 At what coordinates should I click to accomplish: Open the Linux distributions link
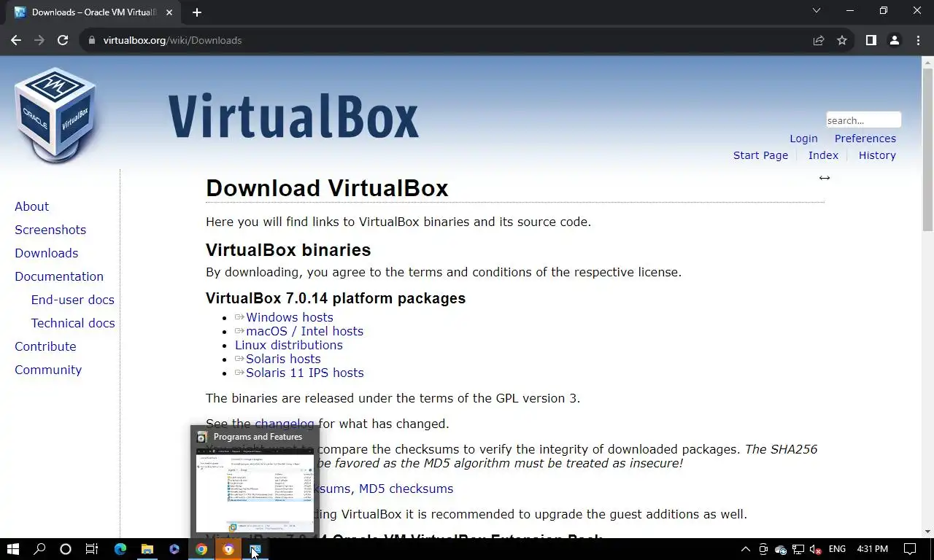(288, 345)
